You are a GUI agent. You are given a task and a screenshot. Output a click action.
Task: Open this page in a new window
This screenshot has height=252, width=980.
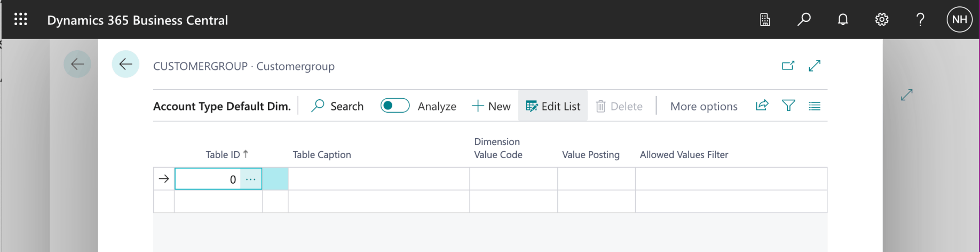(x=788, y=66)
